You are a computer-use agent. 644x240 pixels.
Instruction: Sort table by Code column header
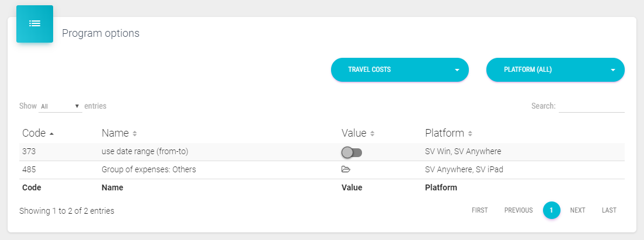38,133
